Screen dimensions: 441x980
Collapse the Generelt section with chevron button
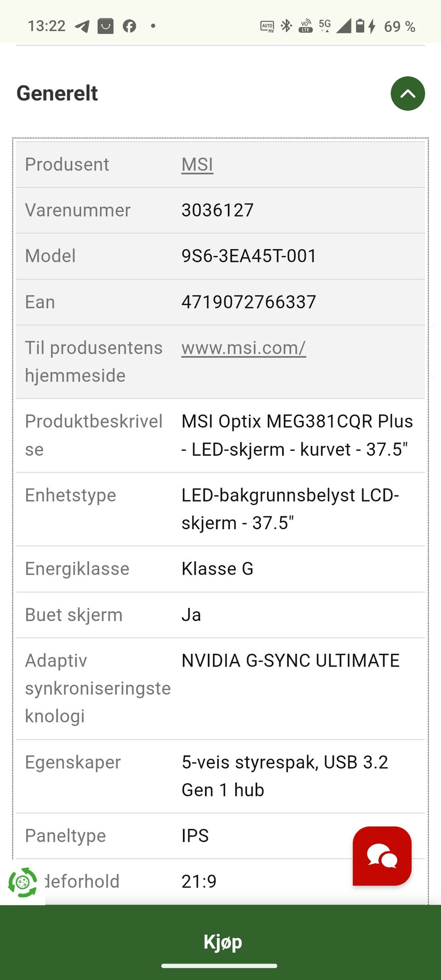(x=407, y=93)
